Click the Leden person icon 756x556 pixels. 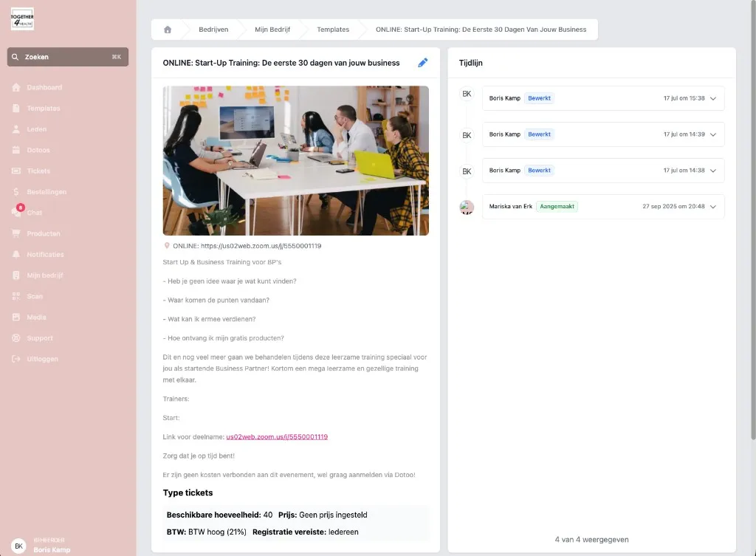16,129
